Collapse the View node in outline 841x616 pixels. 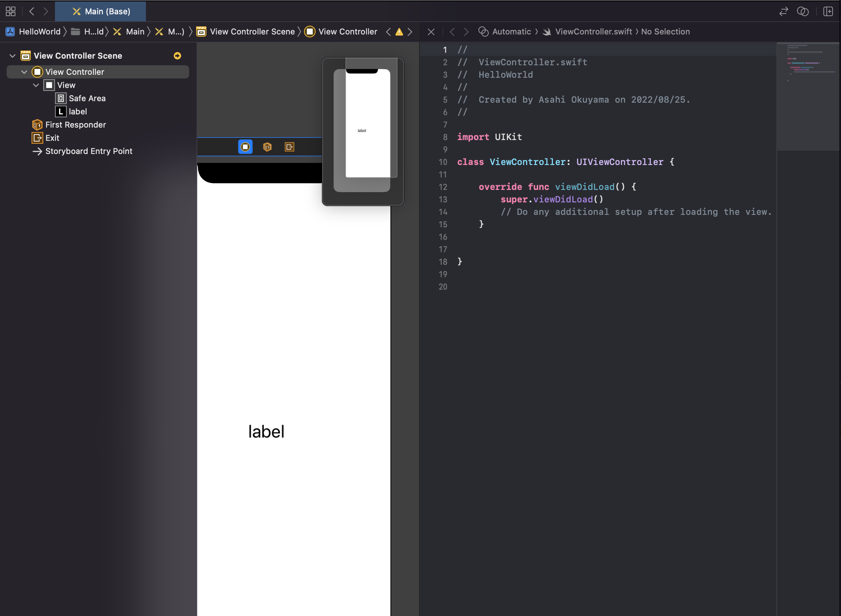[x=36, y=85]
